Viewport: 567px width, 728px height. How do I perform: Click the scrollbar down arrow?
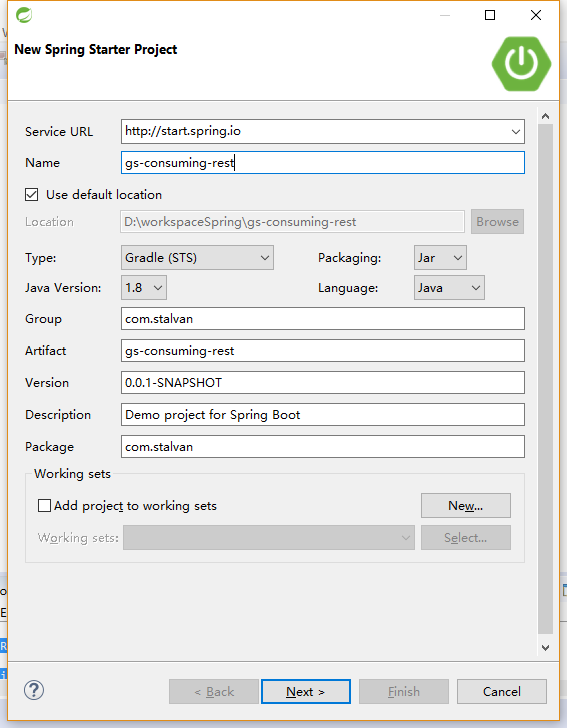pyautogui.click(x=546, y=648)
